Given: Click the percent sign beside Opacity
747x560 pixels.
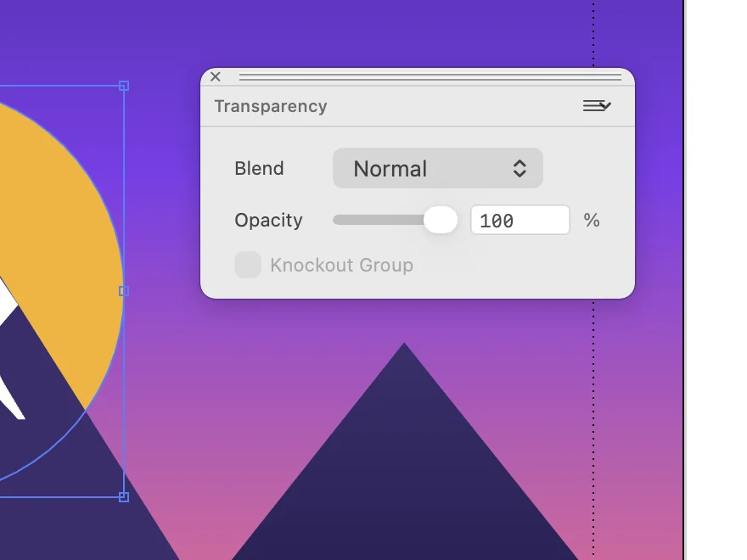Looking at the screenshot, I should 592,221.
